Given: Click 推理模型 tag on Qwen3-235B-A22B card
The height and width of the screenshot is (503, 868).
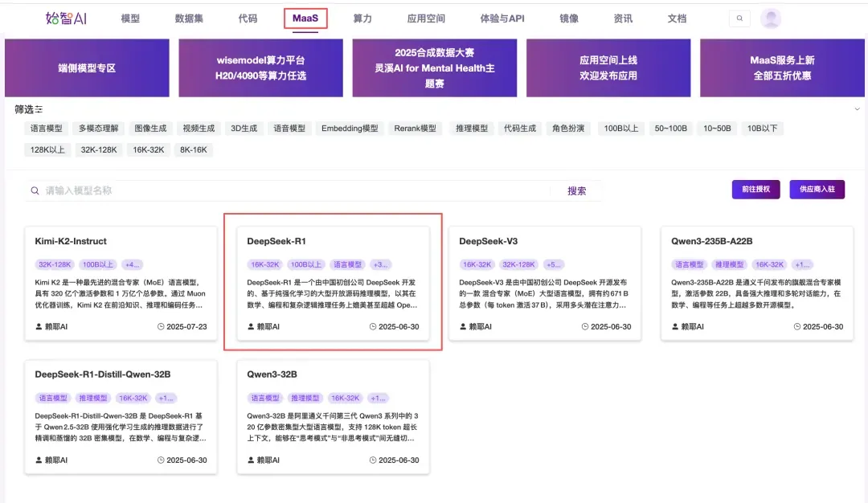Looking at the screenshot, I should (x=729, y=264).
